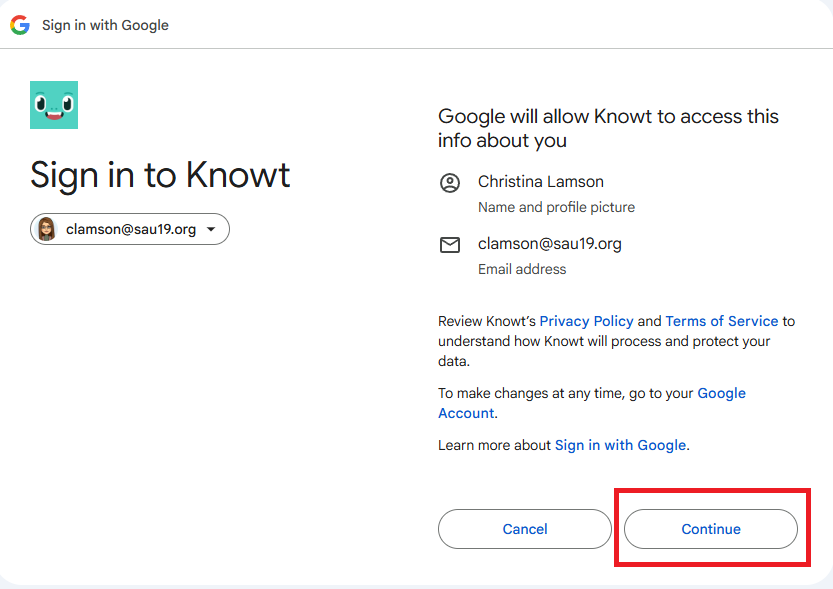
Task: Open Knowt's Privacy Policy link
Action: pyautogui.click(x=586, y=321)
